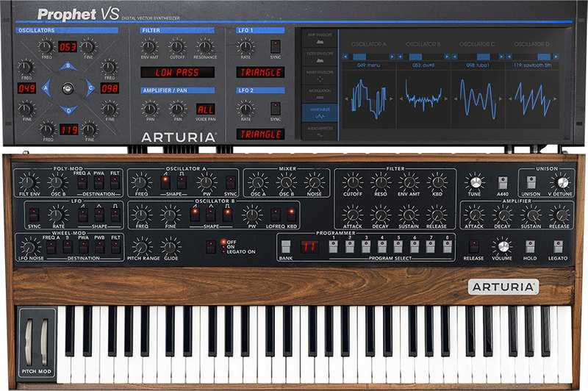Viewport: 588px width, 391px height.
Task: Open the Audio/Effects tab
Action: (x=320, y=132)
